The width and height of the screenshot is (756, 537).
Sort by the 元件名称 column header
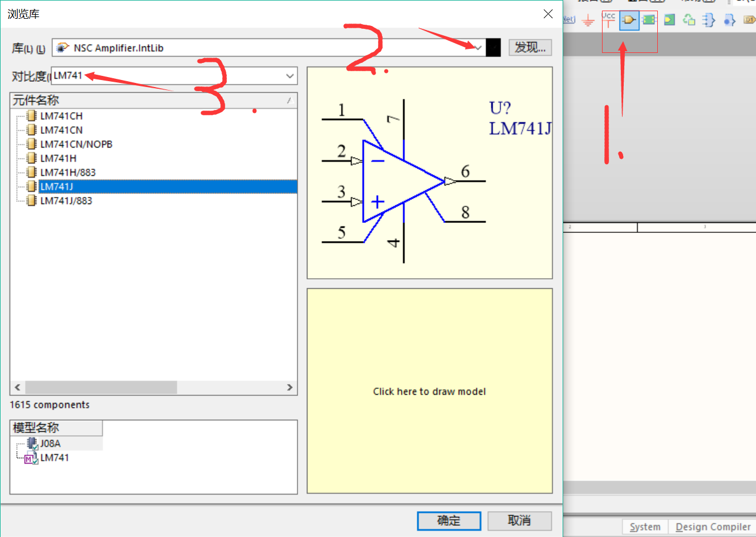click(153, 101)
